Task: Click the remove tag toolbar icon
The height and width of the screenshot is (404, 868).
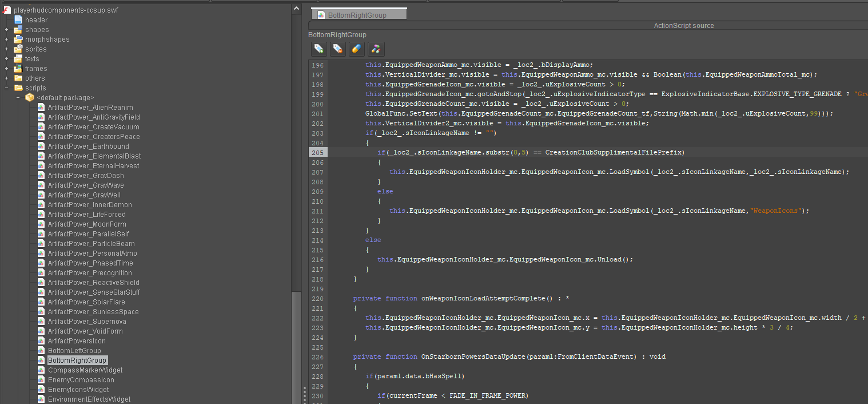Action: pyautogui.click(x=337, y=49)
